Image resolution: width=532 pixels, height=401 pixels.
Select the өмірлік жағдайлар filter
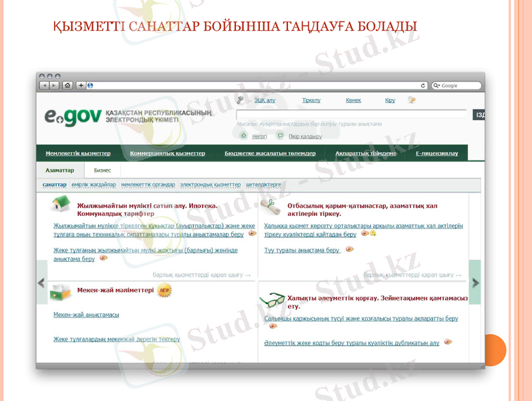point(94,184)
